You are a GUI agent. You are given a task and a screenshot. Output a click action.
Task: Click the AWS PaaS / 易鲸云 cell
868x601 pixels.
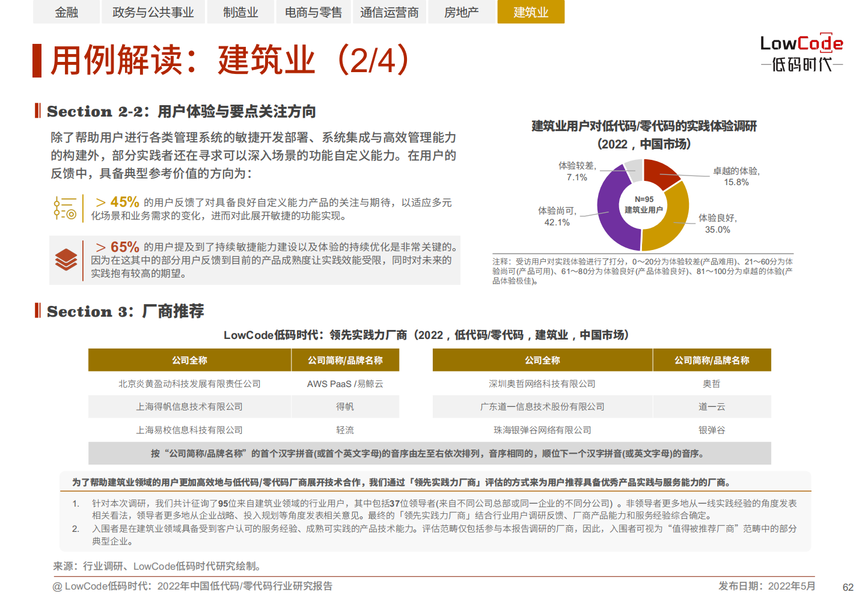pyautogui.click(x=345, y=383)
